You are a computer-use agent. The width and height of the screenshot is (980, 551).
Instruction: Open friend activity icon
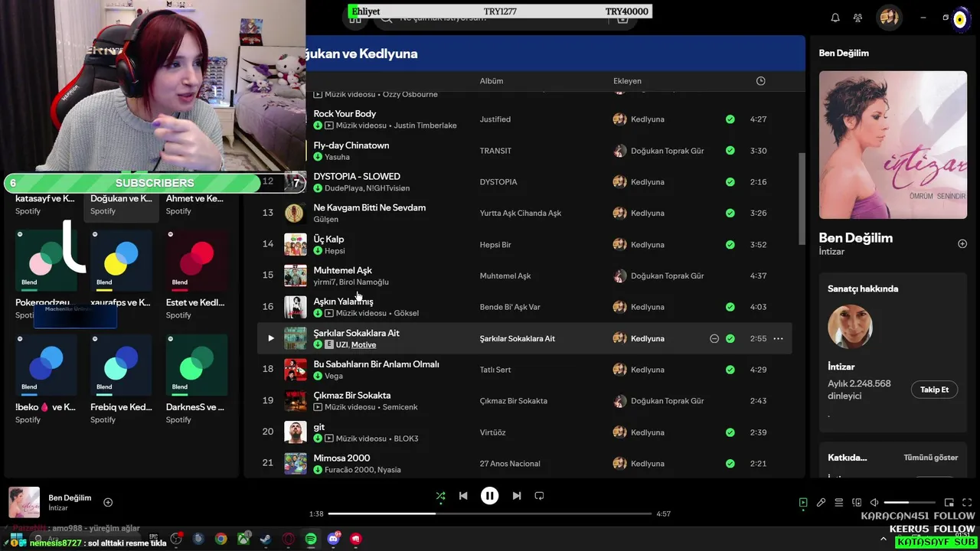pyautogui.click(x=857, y=18)
